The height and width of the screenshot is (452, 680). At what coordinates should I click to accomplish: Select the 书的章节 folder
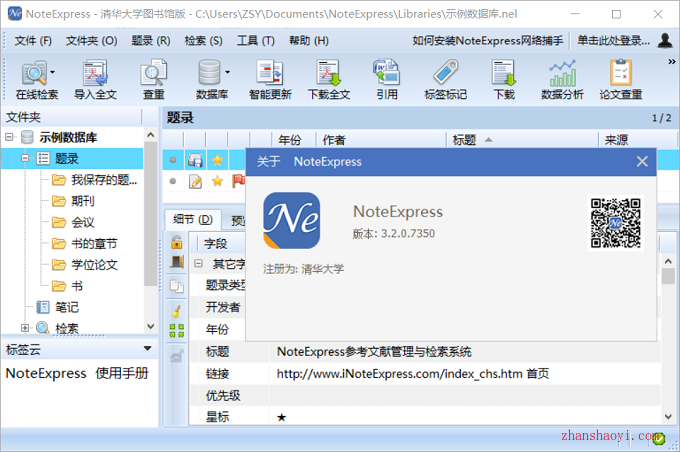coord(94,243)
